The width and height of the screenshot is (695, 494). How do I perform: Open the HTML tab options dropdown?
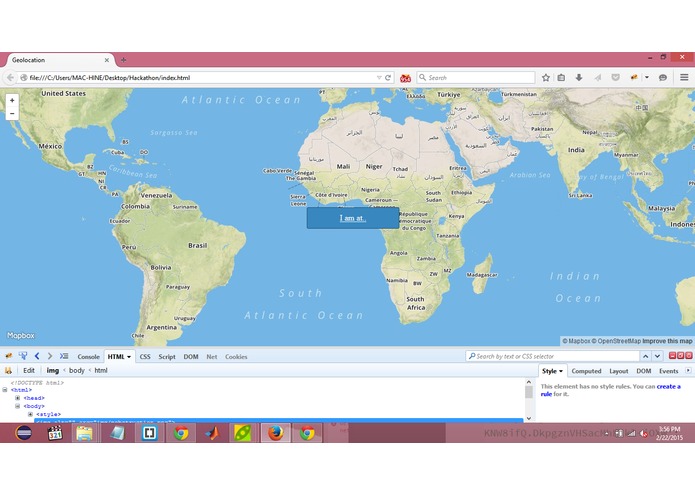point(129,357)
